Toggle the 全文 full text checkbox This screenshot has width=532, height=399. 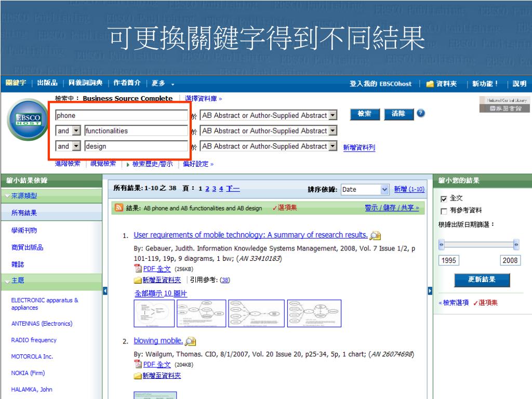click(444, 198)
